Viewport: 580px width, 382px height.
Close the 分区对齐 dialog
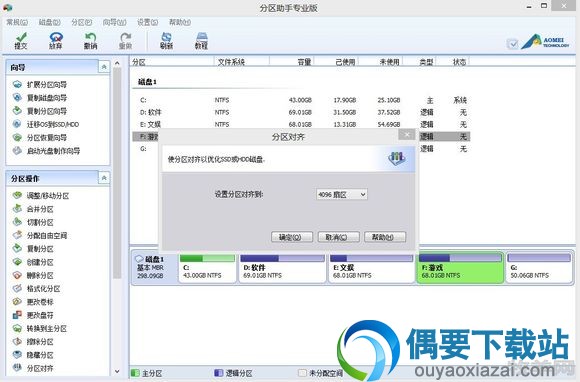[x=407, y=135]
